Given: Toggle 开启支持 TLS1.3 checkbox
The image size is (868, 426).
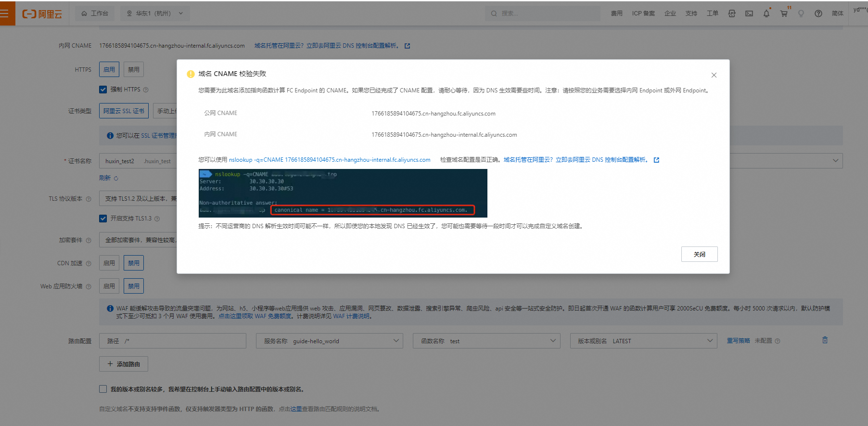Looking at the screenshot, I should [x=103, y=219].
